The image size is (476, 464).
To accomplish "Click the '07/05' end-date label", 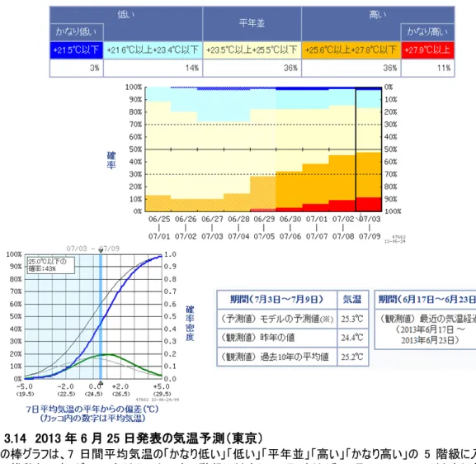I will [x=264, y=236].
